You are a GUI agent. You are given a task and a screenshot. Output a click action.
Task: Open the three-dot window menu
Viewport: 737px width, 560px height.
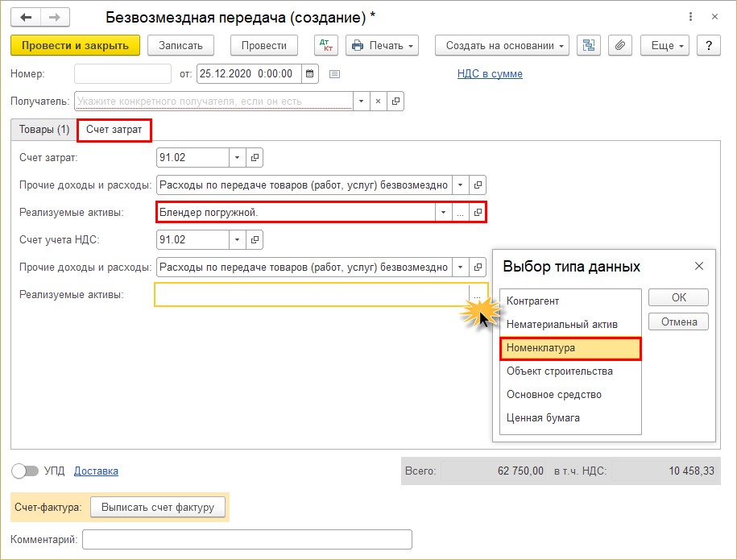click(x=690, y=17)
